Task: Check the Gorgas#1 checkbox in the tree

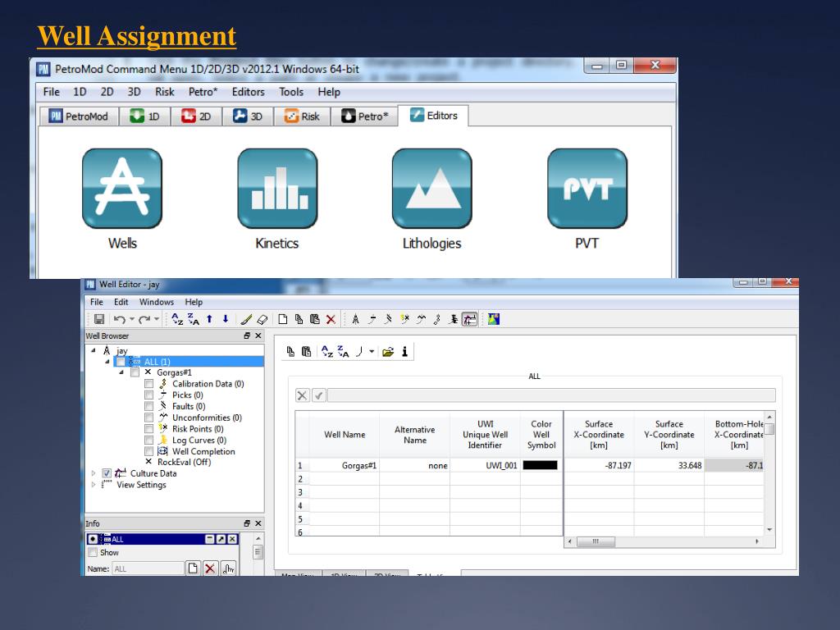Action: 135,372
